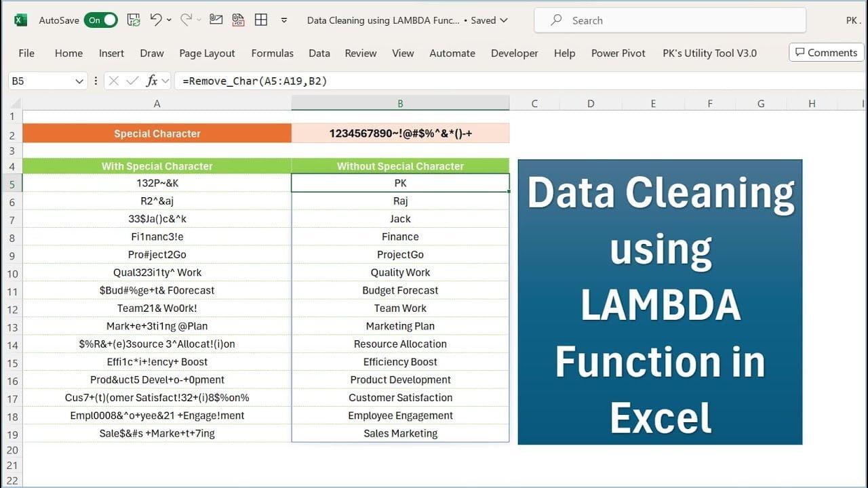Open Customize Quick Access Toolbar dropdown

coord(284,20)
